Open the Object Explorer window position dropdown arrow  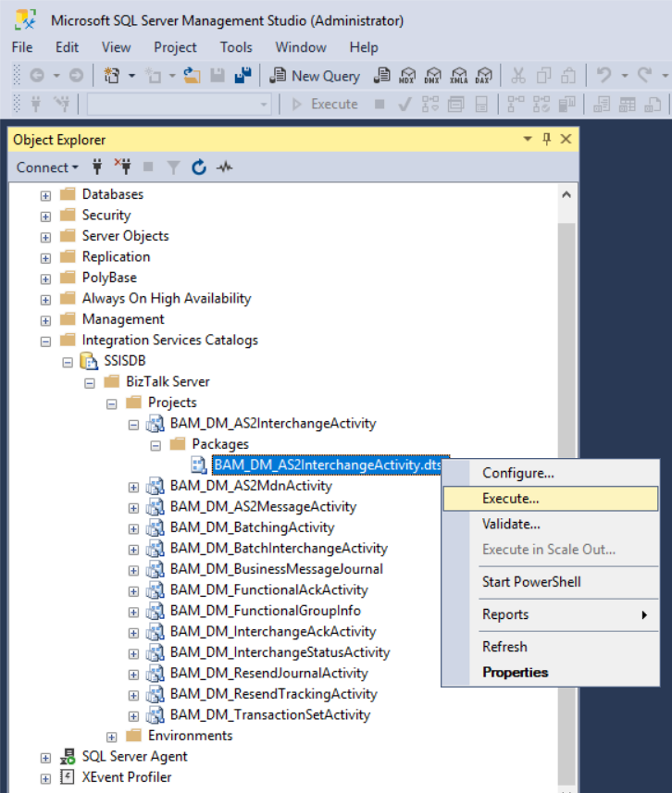528,139
